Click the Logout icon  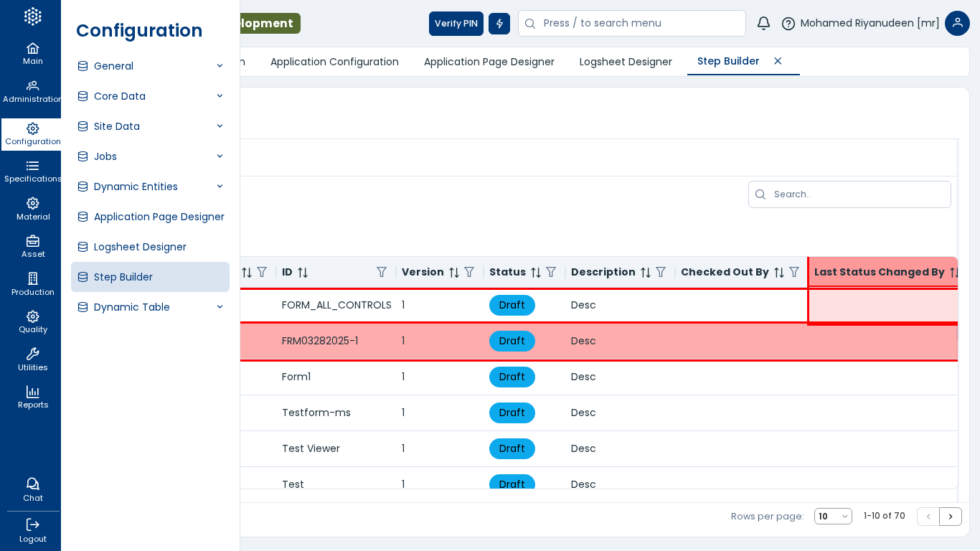point(32,530)
